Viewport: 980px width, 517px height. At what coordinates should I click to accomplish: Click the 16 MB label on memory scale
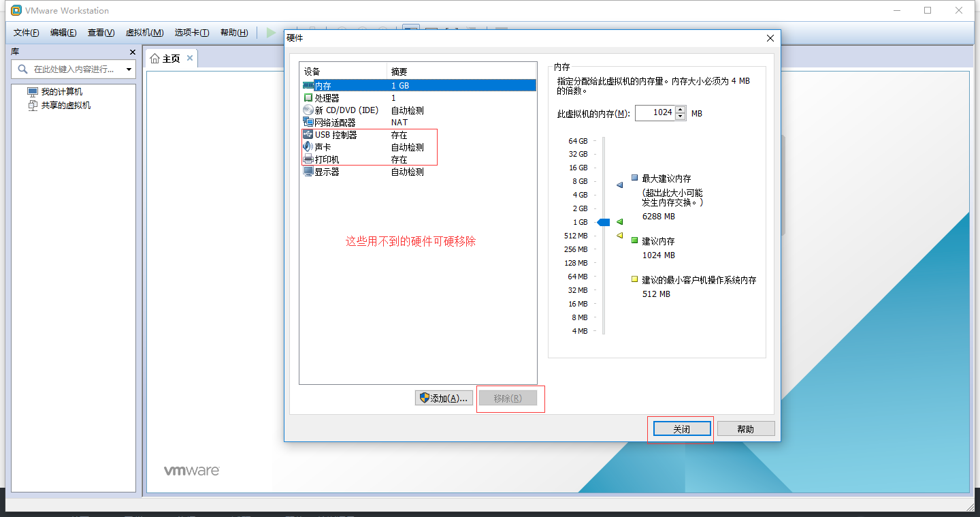pos(578,304)
